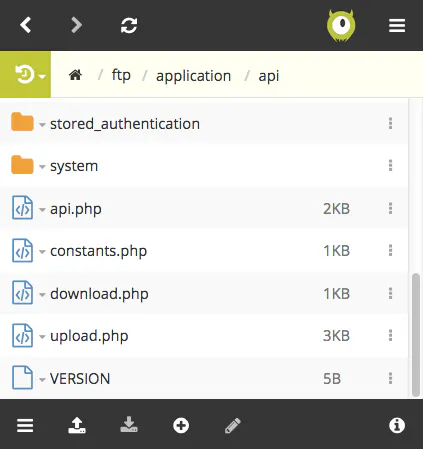Click the upload icon in bottom toolbar

pos(77,425)
